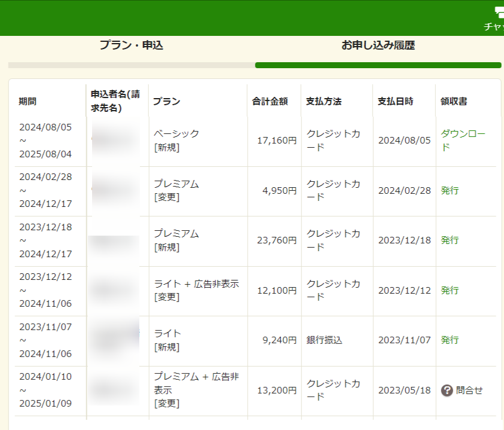Click the 9,240円 amount
The image size is (504, 430).
(280, 340)
